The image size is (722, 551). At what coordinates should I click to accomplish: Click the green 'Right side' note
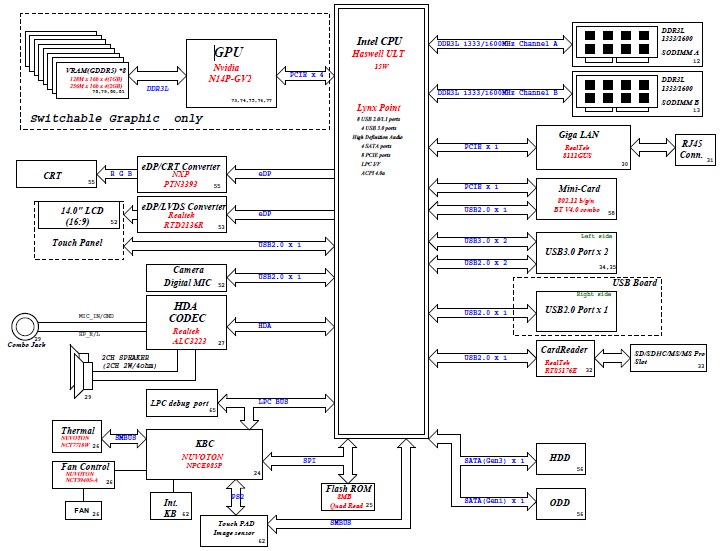594,294
